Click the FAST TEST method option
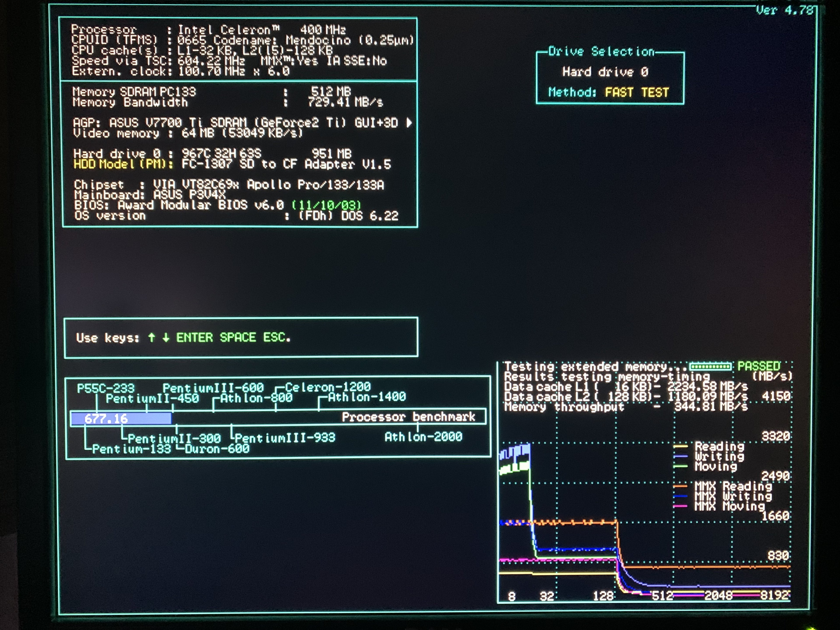This screenshot has width=840, height=630. tap(637, 92)
